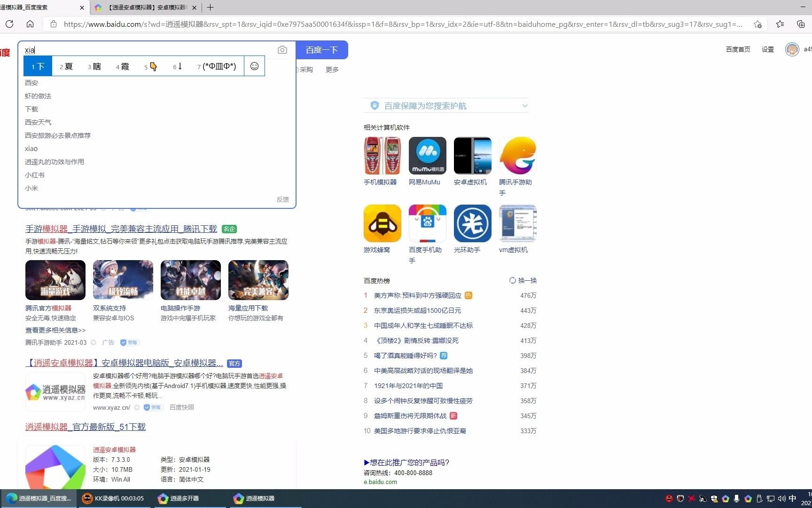Click the 海量游戏 ad thumbnail
This screenshot has height=508, width=812.
pos(55,280)
